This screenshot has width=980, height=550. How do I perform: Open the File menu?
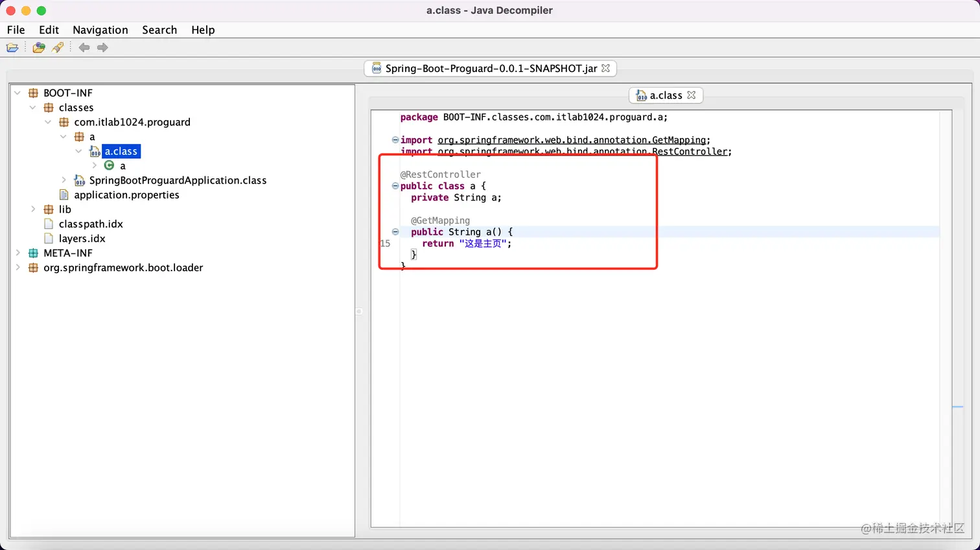click(x=16, y=30)
